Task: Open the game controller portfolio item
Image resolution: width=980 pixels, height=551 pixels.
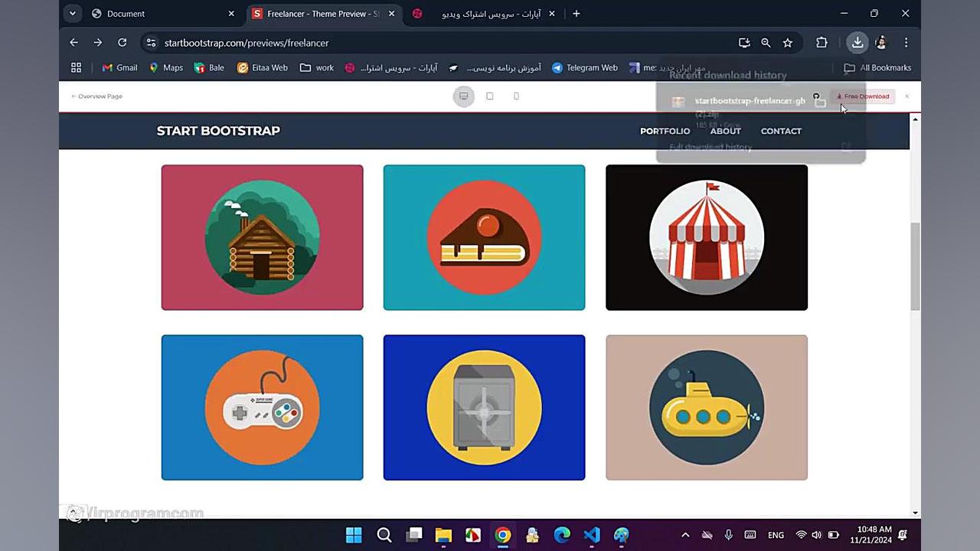Action: tap(262, 407)
